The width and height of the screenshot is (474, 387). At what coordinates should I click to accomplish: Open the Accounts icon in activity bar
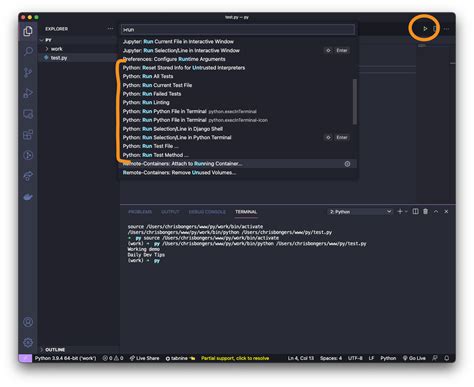[x=28, y=322]
